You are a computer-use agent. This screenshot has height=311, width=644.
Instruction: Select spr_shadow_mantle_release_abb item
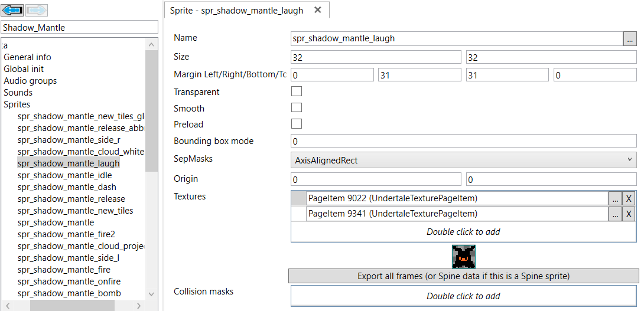coord(80,128)
